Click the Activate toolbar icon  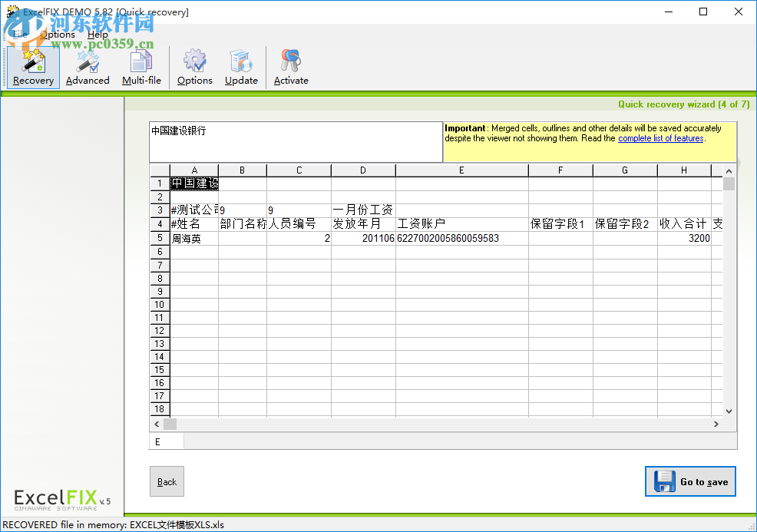click(x=290, y=67)
